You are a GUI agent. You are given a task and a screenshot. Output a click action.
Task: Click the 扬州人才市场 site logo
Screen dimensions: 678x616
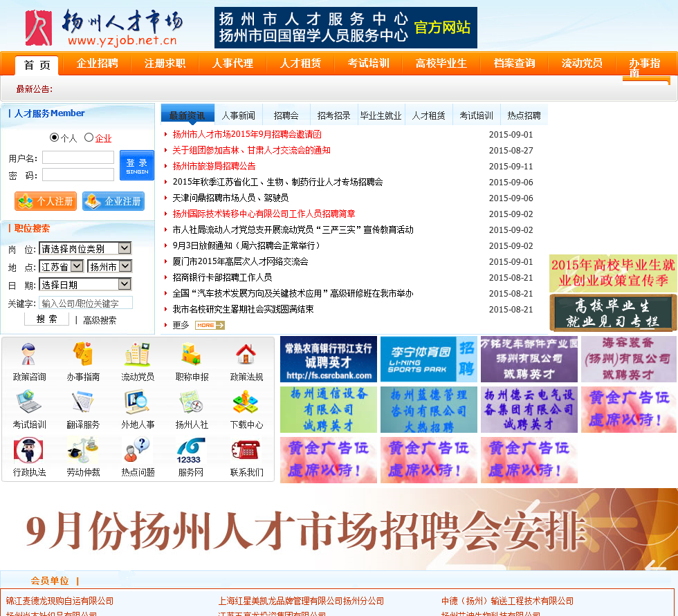click(x=104, y=27)
